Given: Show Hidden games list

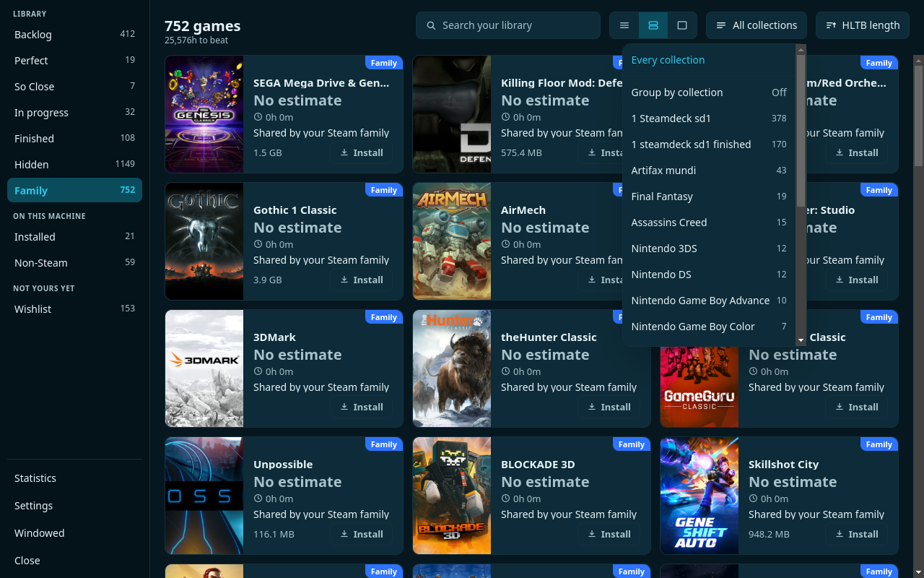Looking at the screenshot, I should click(74, 164).
